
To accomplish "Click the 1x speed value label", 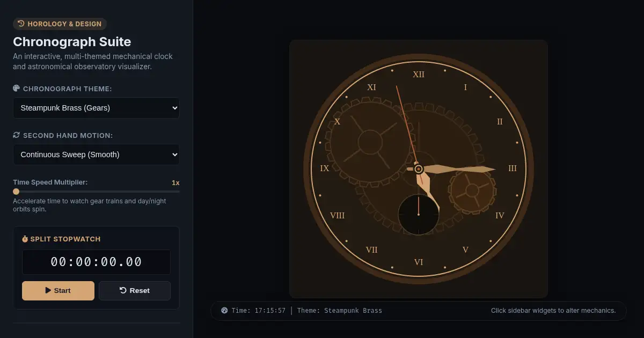I will pos(175,182).
